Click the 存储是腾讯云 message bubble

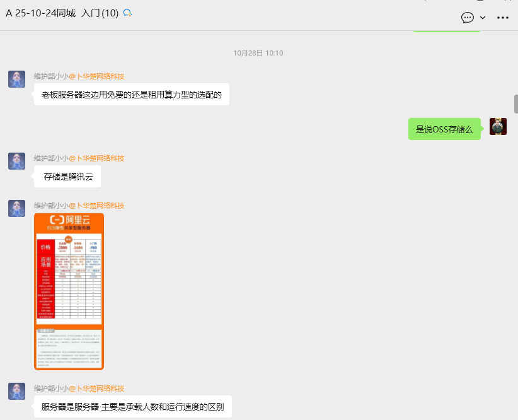point(67,177)
